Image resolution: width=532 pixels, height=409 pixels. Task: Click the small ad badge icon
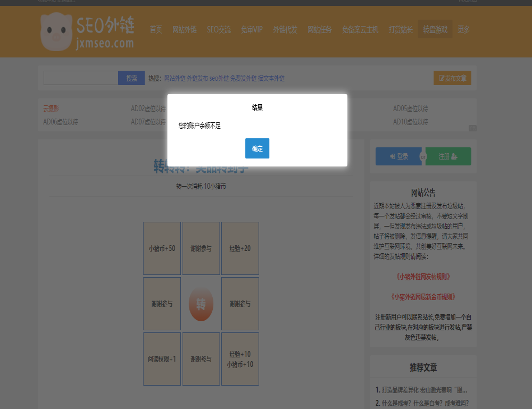point(472,128)
